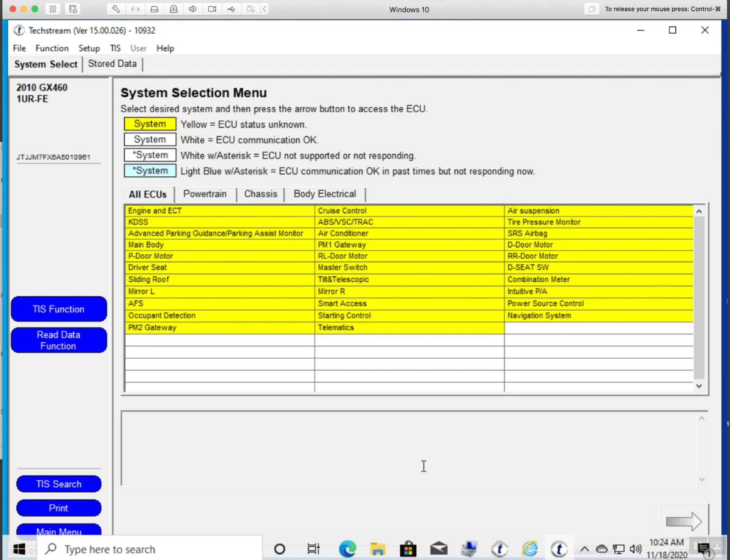730x560 pixels.
Task: Select SRS Airbag system
Action: pos(599,233)
